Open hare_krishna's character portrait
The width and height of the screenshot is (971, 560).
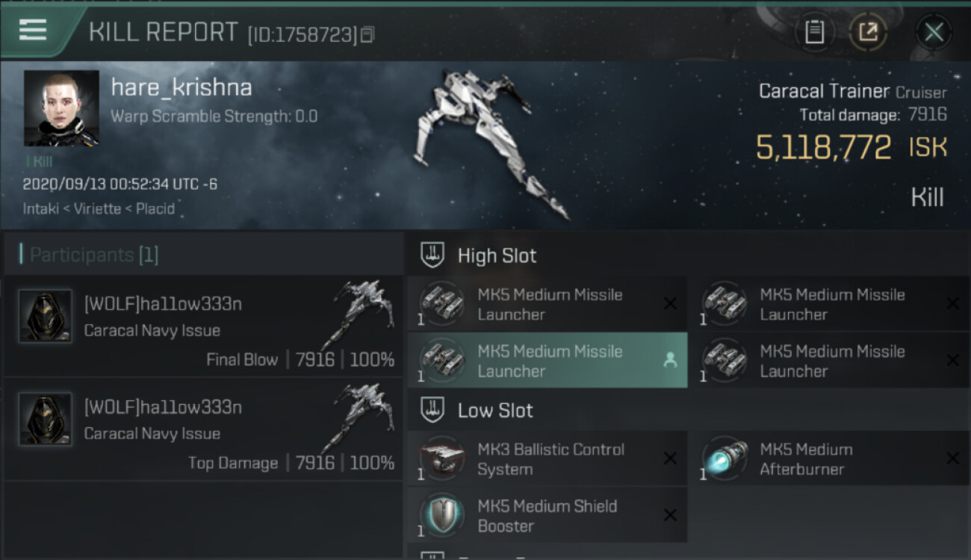(61, 108)
